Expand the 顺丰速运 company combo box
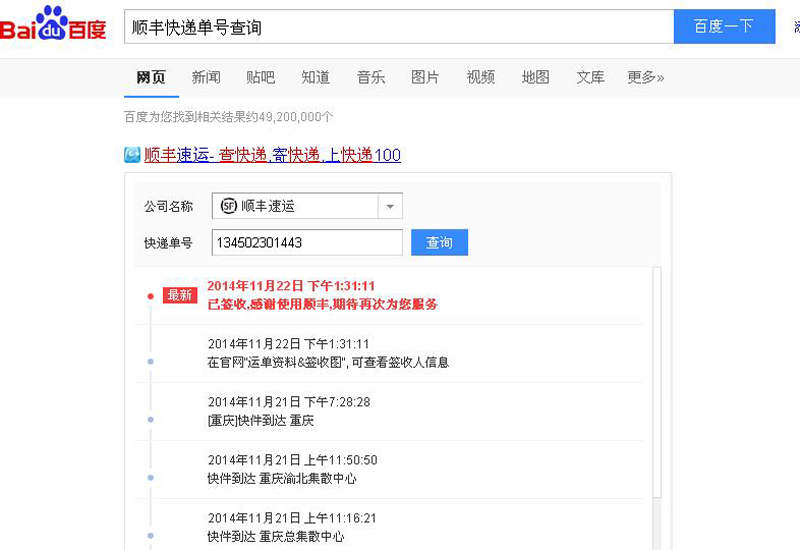 click(x=306, y=206)
